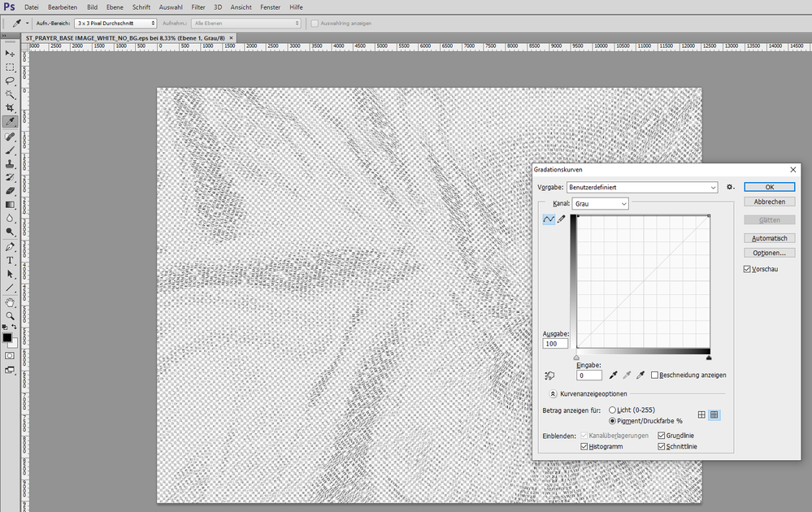Select the Gradient tool
812x512 pixels.
click(10, 205)
